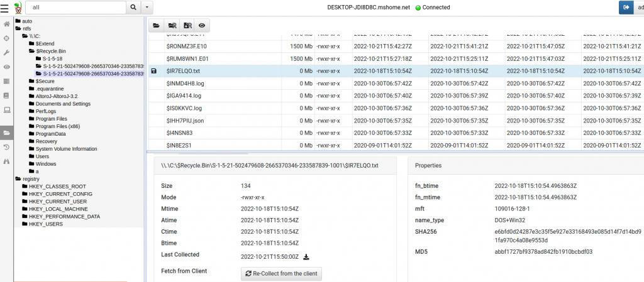Screen dimensions: 644x282
Task: Click download icon next to Last Collected
Action: click(x=306, y=257)
